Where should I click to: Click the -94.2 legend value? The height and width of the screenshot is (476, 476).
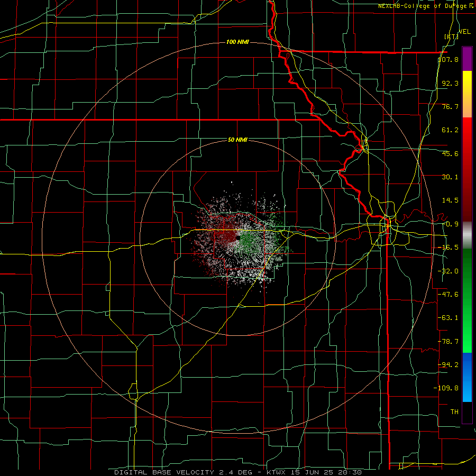point(448,364)
